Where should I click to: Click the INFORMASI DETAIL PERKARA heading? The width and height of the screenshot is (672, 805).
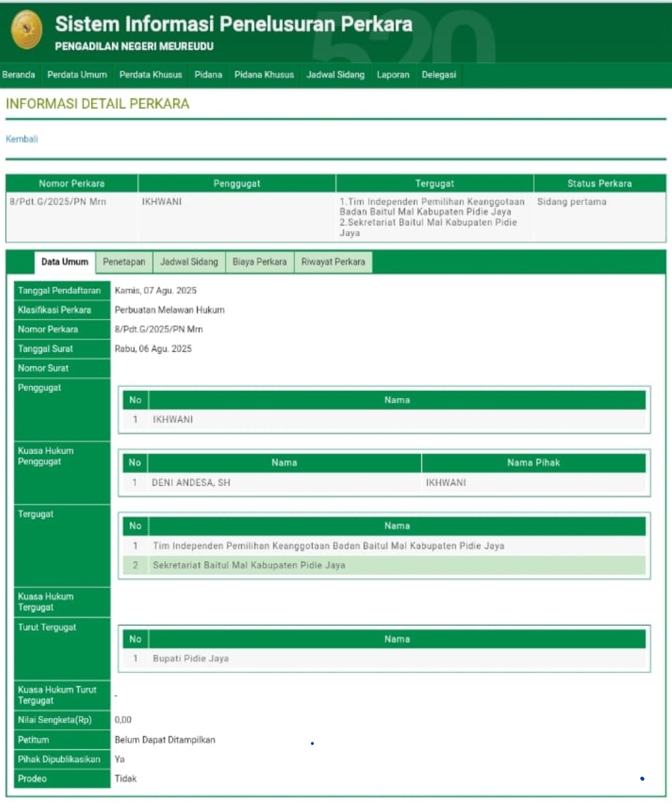tap(97, 104)
